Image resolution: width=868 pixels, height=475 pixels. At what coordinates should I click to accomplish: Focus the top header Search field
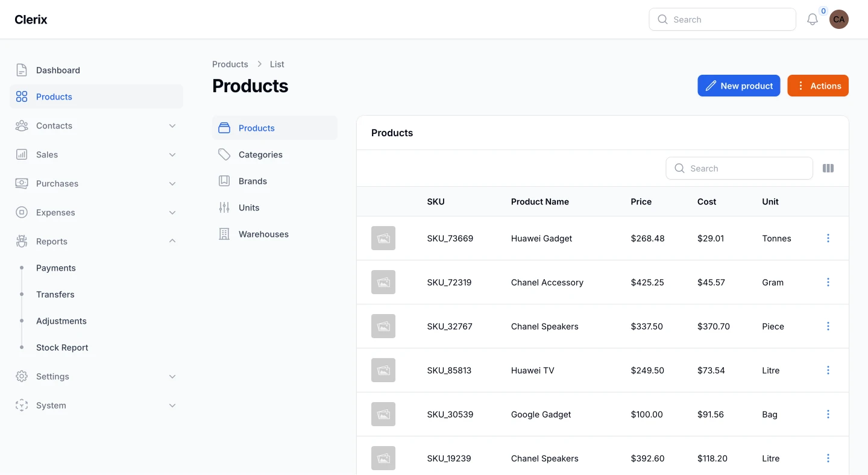point(722,19)
